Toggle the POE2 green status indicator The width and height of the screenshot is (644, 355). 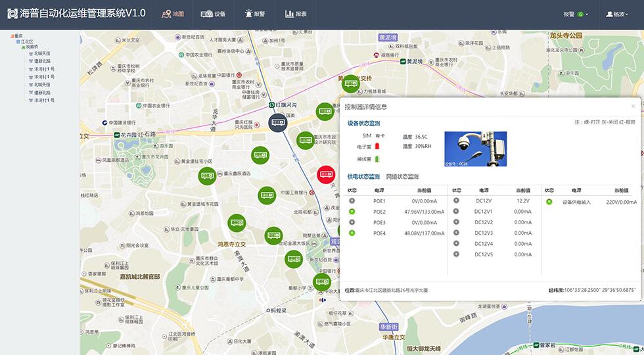pyautogui.click(x=352, y=212)
